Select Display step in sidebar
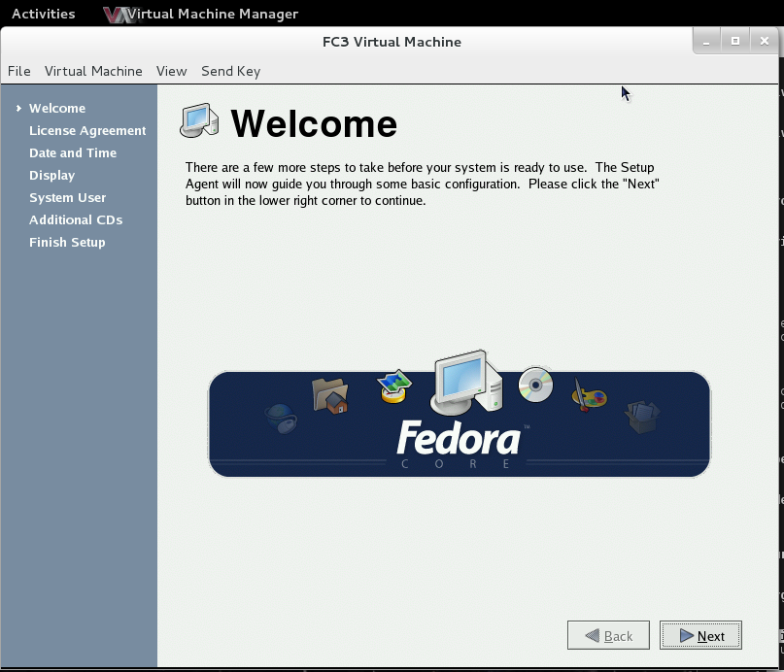 pyautogui.click(x=52, y=176)
